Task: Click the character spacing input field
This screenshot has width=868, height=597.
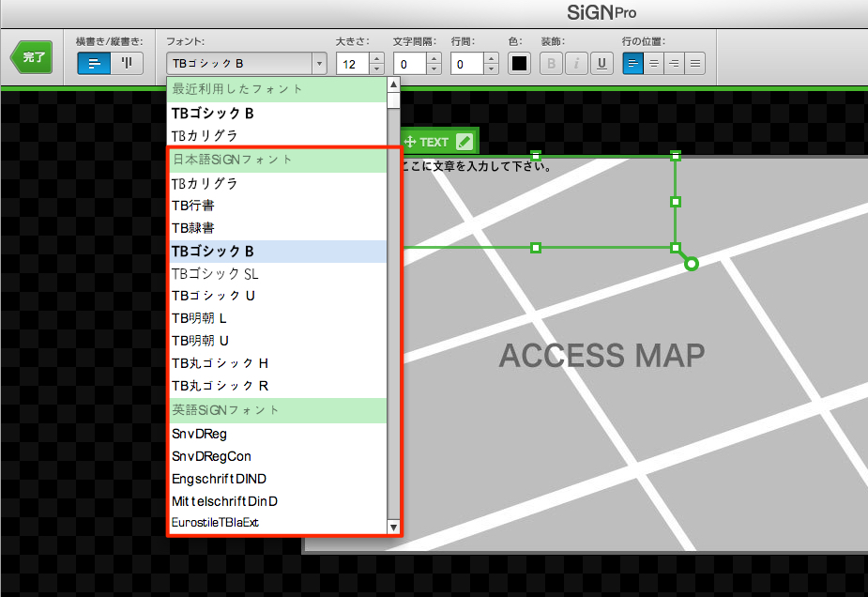Action: click(x=410, y=64)
